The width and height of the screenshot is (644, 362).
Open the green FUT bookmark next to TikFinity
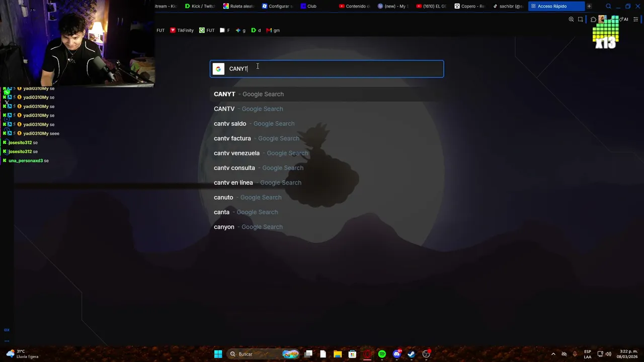pyautogui.click(x=207, y=30)
